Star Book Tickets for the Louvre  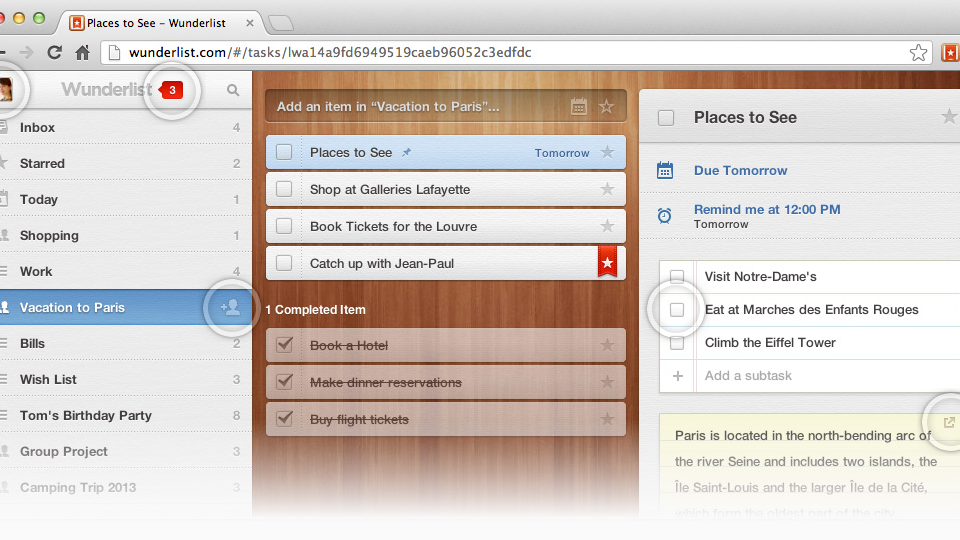607,227
